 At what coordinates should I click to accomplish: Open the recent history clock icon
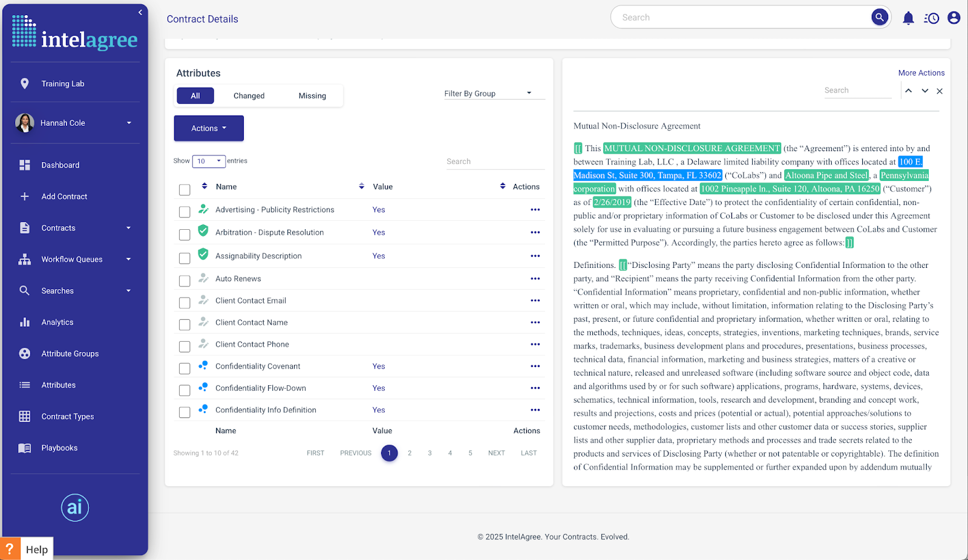click(931, 18)
